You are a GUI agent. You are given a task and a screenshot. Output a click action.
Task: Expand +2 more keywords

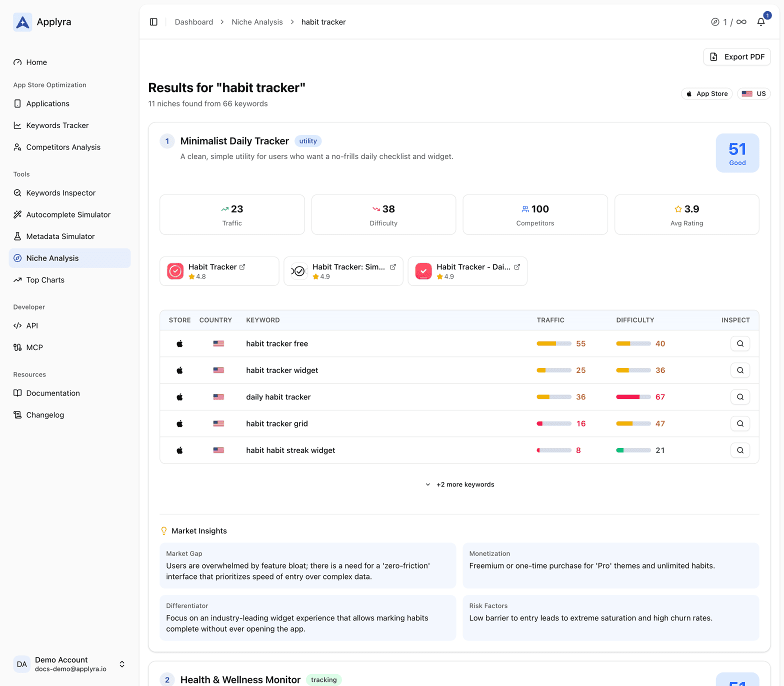tap(459, 484)
